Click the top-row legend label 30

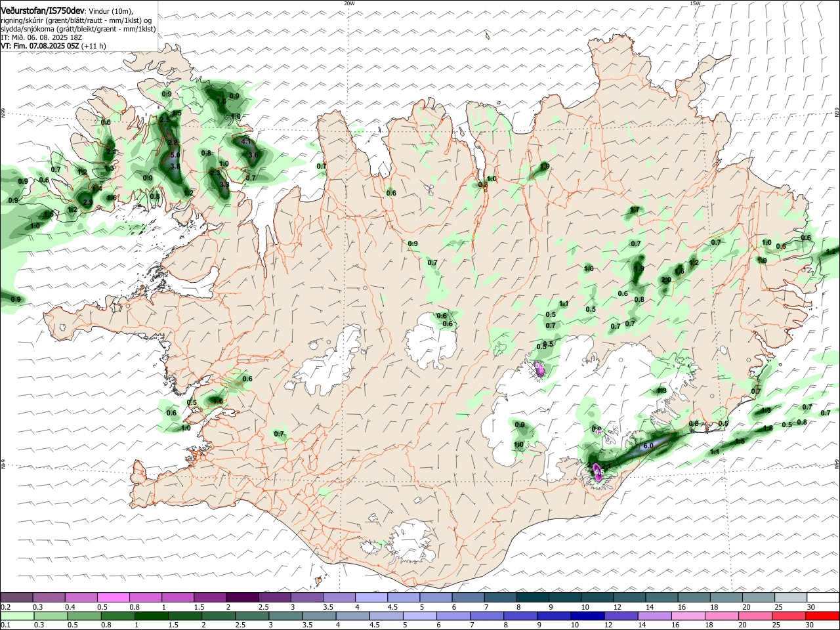point(811,607)
